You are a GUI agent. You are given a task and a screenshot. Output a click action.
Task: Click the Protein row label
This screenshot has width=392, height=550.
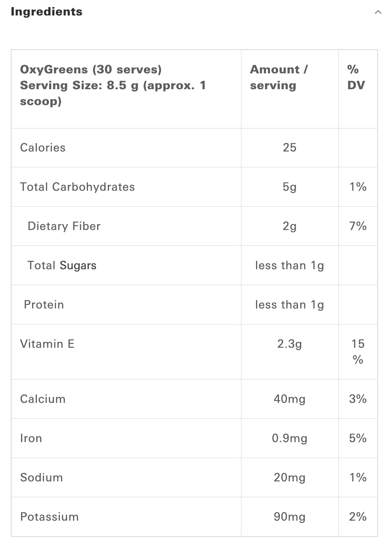point(44,305)
